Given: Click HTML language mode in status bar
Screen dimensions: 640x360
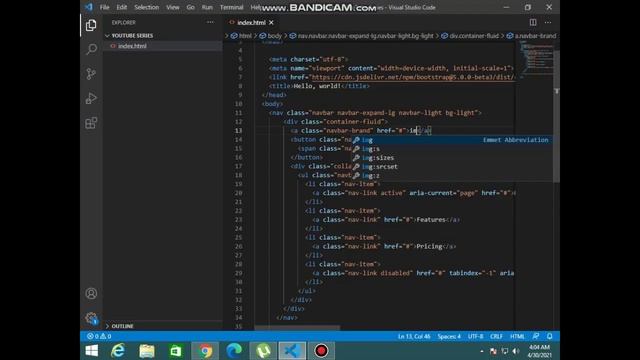Looking at the screenshot, I should 517,336.
